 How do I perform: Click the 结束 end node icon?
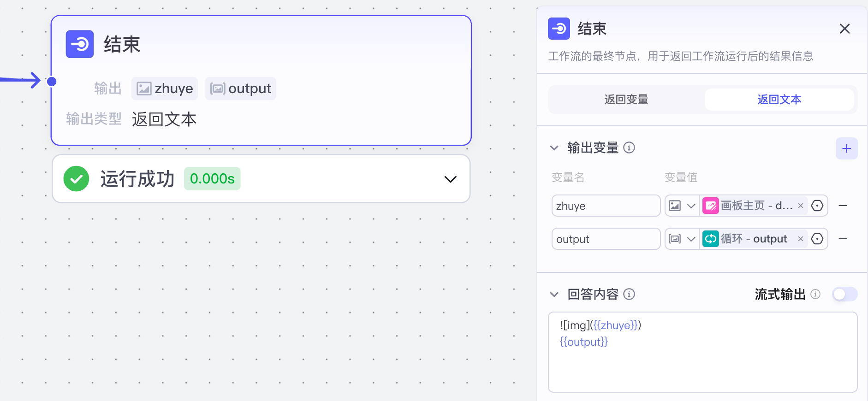click(79, 44)
